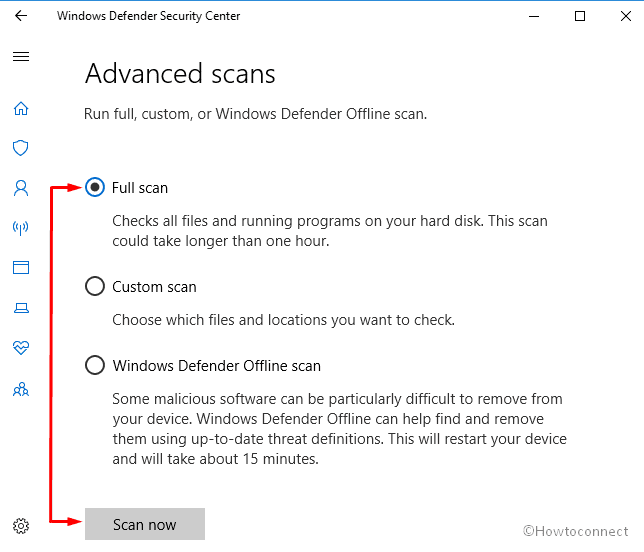The height and width of the screenshot is (552, 644).
Task: Click the 'Windows Defender Security Center' title
Action: (148, 16)
